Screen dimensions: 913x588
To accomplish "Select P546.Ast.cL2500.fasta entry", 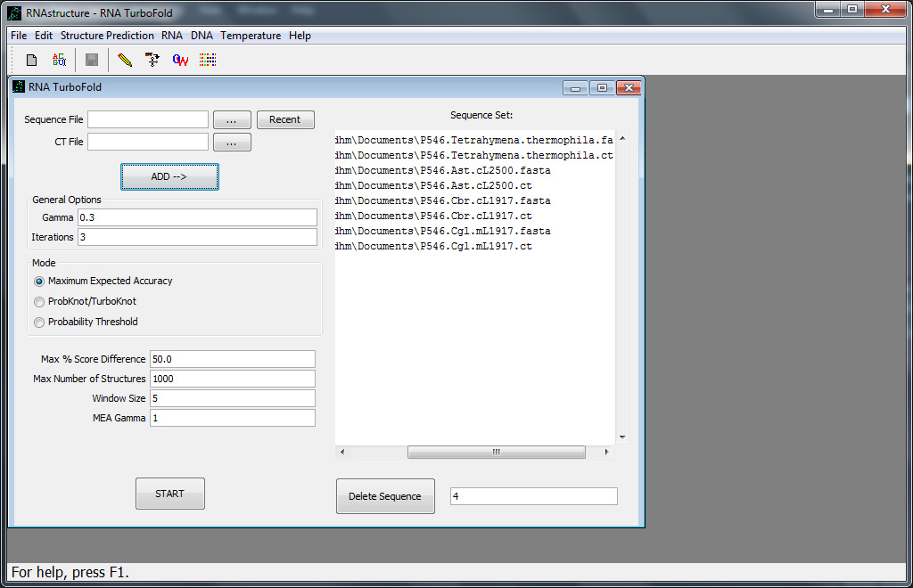I will coord(442,170).
